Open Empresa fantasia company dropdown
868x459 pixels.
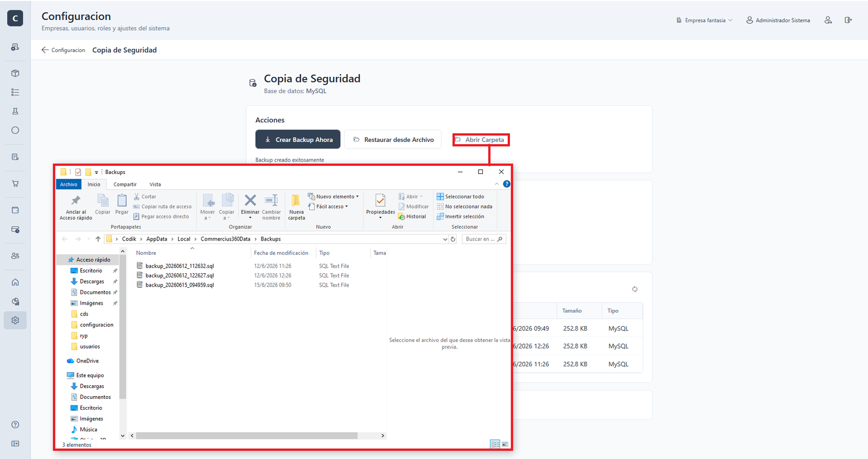coord(704,20)
